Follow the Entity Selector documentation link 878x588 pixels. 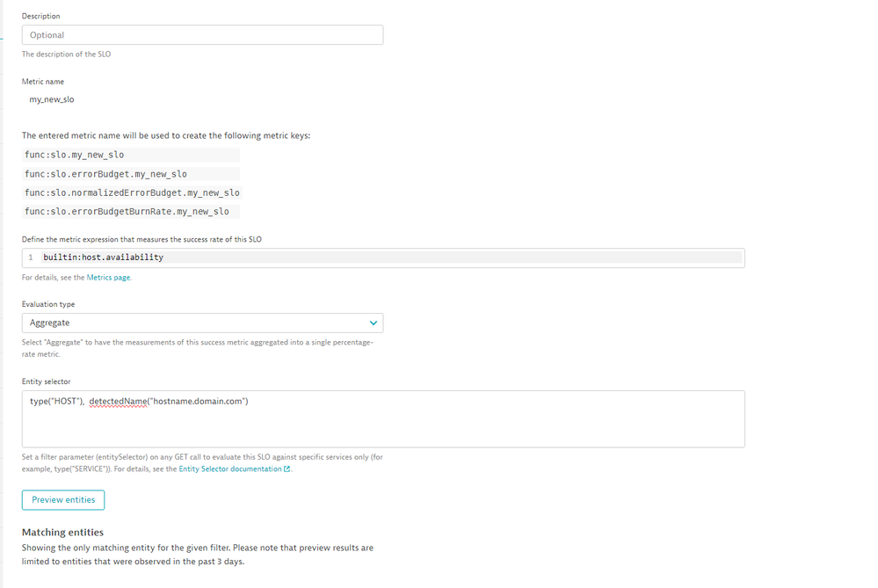[230, 469]
